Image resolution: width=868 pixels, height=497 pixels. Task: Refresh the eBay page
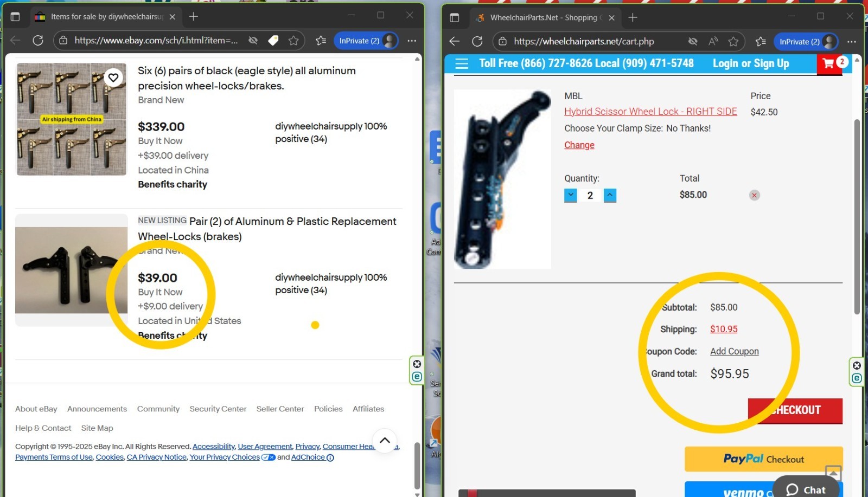38,41
